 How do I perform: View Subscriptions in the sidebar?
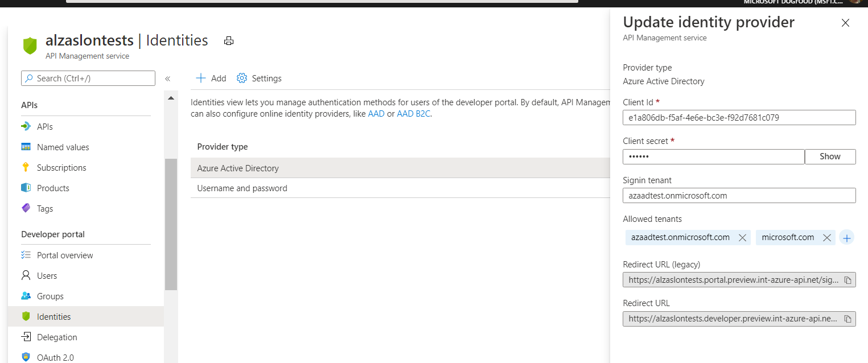[61, 167]
